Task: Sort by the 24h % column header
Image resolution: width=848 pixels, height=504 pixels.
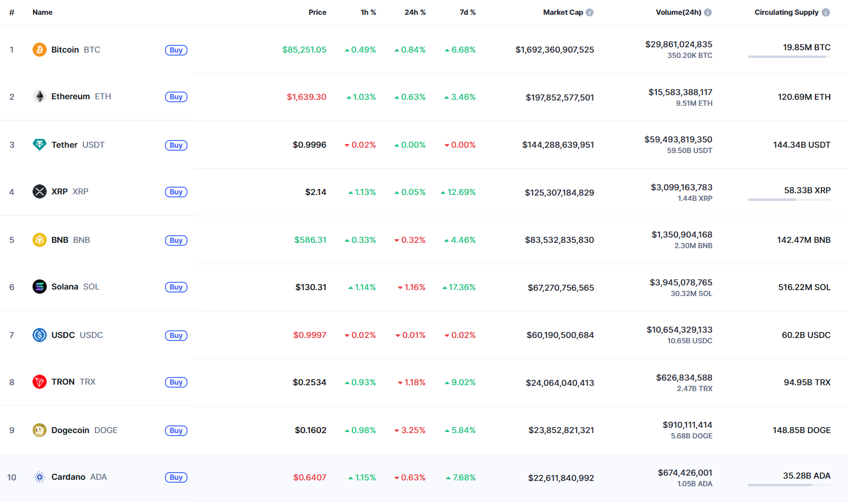Action: (x=415, y=12)
